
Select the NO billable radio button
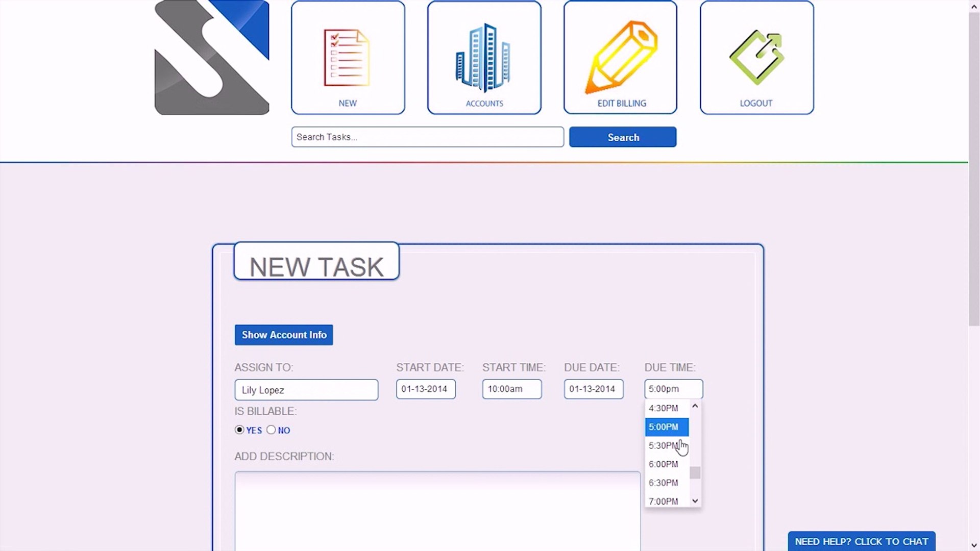[272, 430]
